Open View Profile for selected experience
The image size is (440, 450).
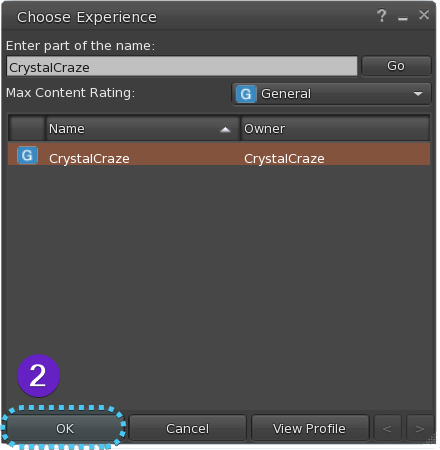click(310, 428)
